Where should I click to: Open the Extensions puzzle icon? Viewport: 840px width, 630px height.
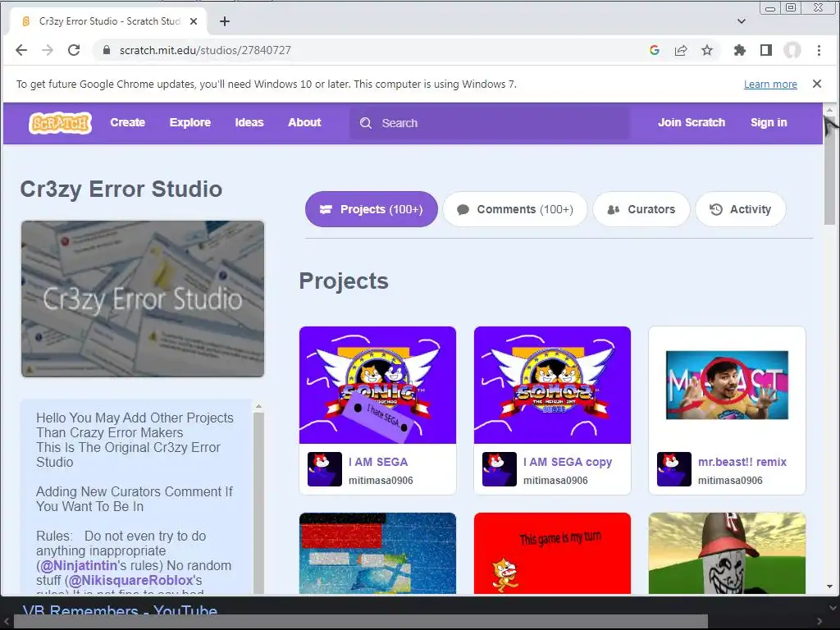pos(740,50)
